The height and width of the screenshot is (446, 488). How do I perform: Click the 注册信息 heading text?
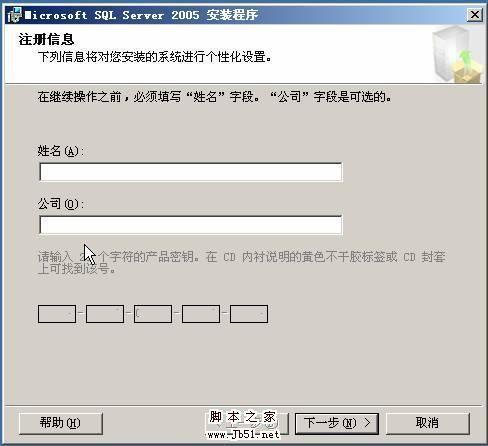46,40
